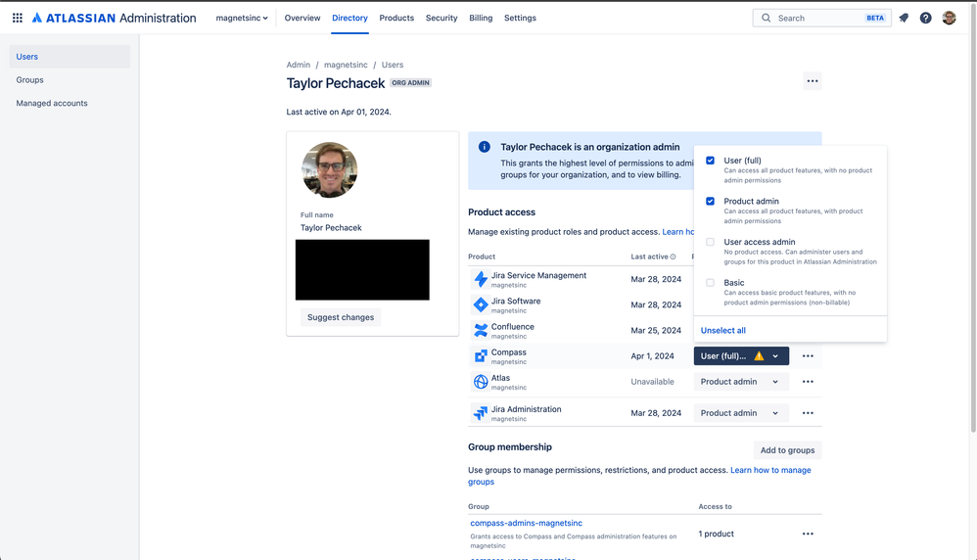This screenshot has height=560, width=977.
Task: Open more actions for compass-admins-magnetsinc group
Action: (x=808, y=534)
